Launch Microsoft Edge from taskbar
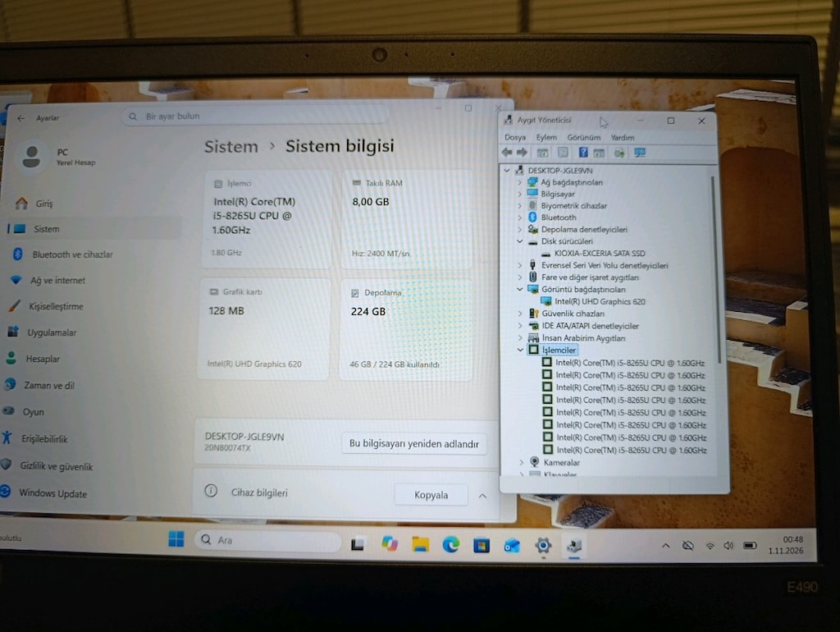Image resolution: width=840 pixels, height=632 pixels. click(x=451, y=545)
